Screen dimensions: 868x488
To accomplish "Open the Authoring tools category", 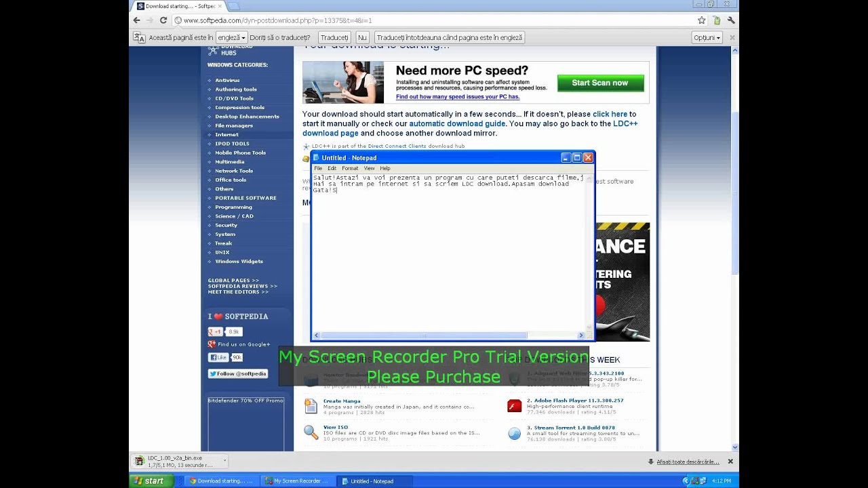I will pyautogui.click(x=236, y=89).
